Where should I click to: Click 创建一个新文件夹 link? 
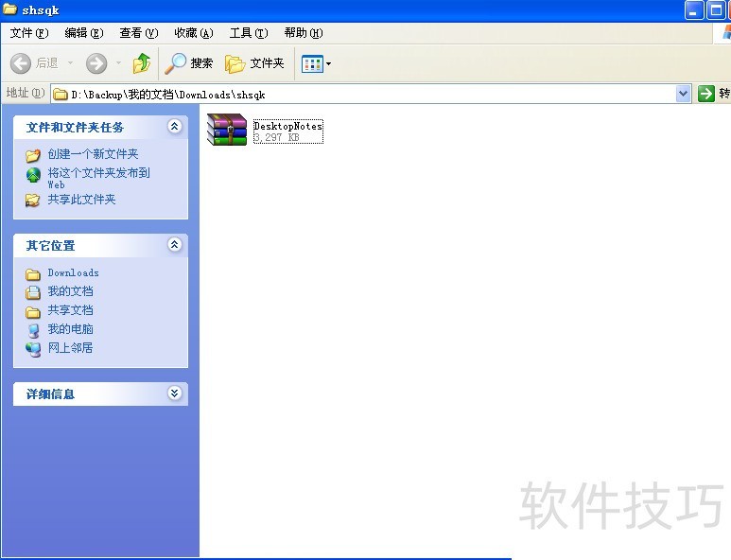[x=93, y=154]
